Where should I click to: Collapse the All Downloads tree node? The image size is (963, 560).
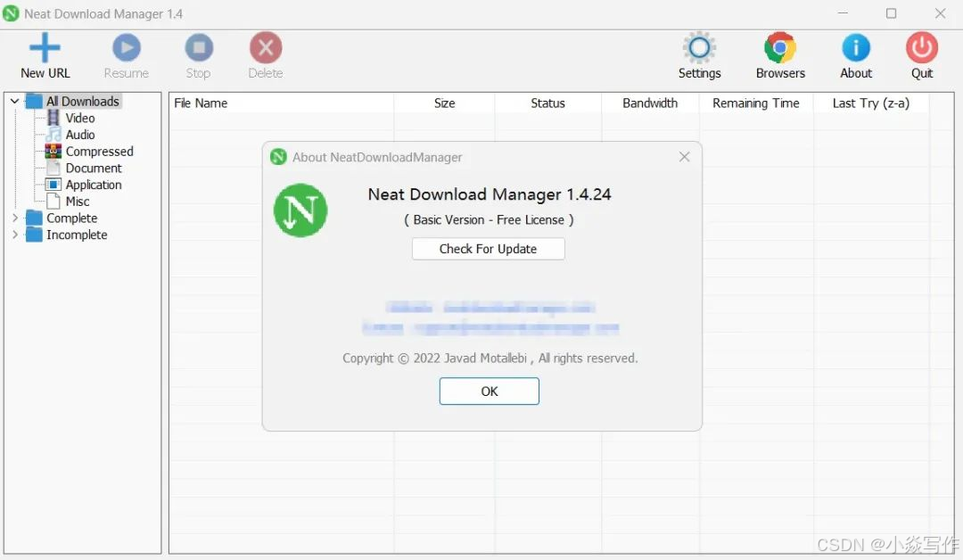(x=15, y=101)
